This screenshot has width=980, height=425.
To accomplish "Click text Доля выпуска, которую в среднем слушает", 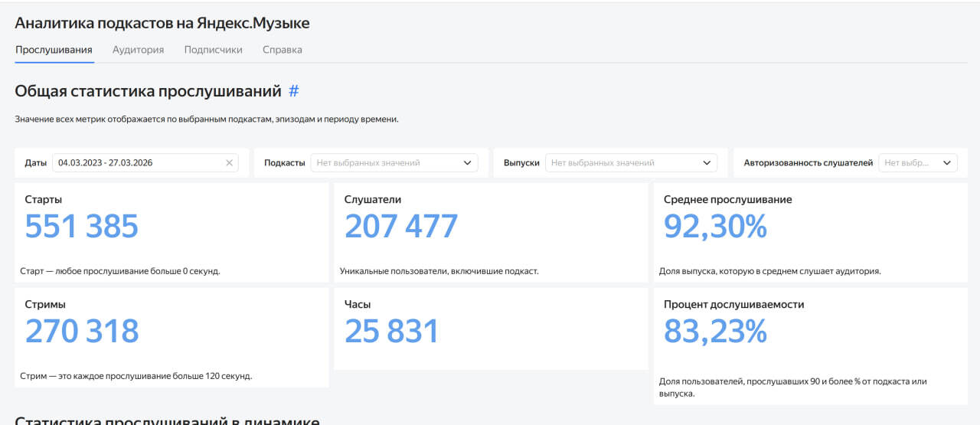I will point(770,271).
